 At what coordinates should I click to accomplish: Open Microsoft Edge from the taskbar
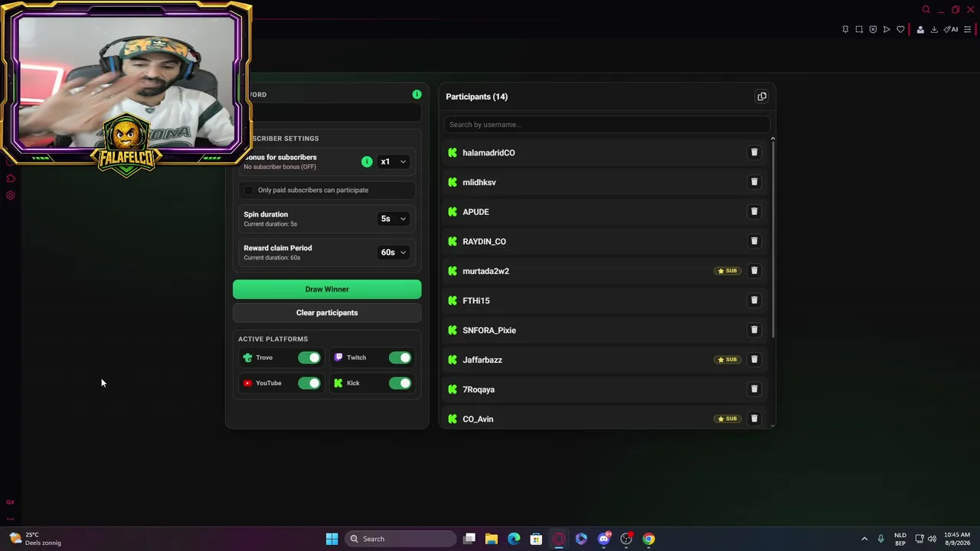point(514,539)
